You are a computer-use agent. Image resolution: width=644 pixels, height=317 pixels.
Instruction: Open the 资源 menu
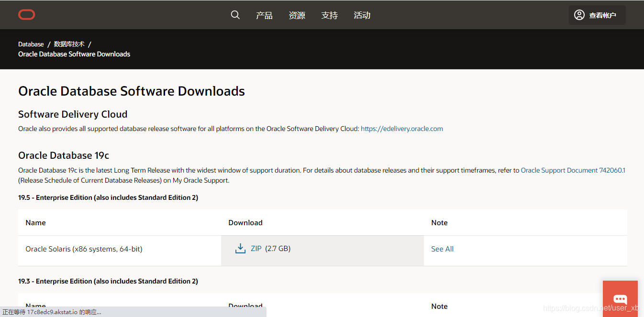297,15
